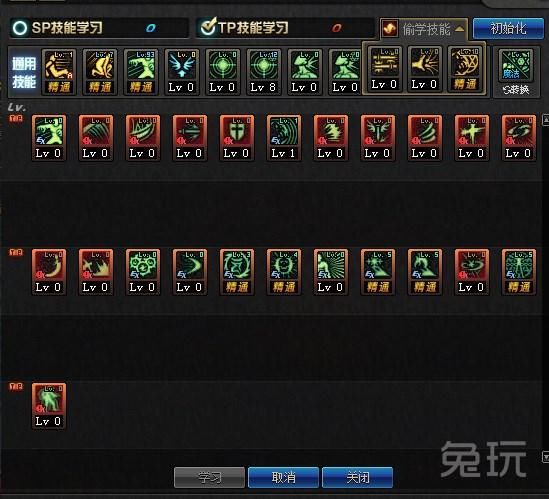
Task: Select the spiral TP skill at Lv 1
Action: pos(284,138)
